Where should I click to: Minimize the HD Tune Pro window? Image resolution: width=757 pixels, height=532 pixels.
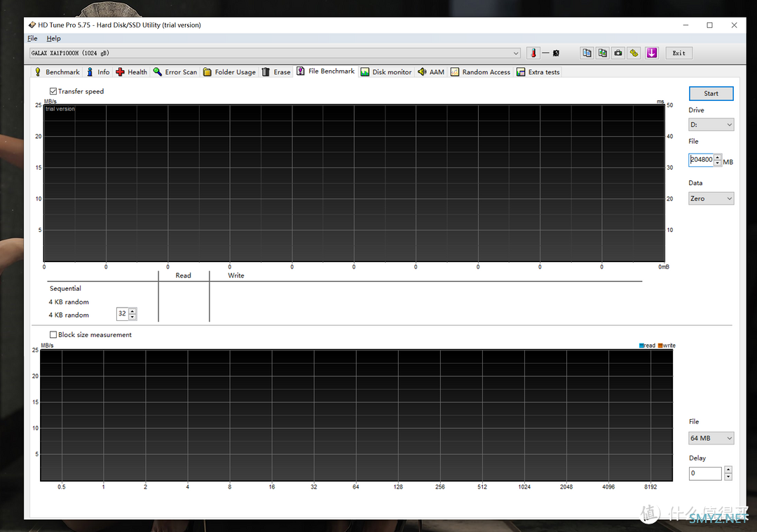tap(686, 25)
